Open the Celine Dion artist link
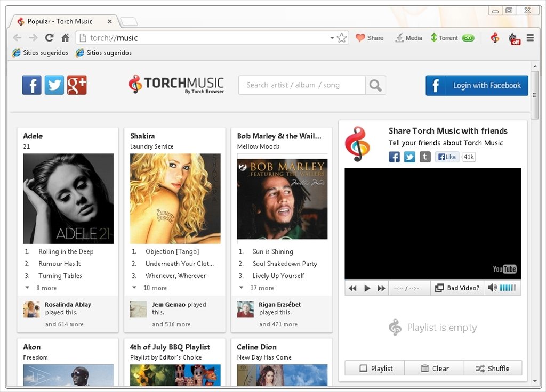546x392 pixels. click(256, 347)
